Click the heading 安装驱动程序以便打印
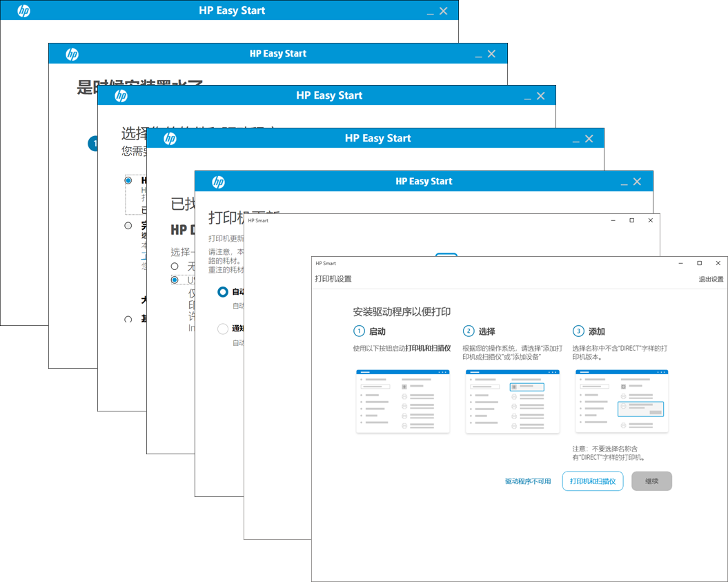This screenshot has width=728, height=582. [x=402, y=311]
